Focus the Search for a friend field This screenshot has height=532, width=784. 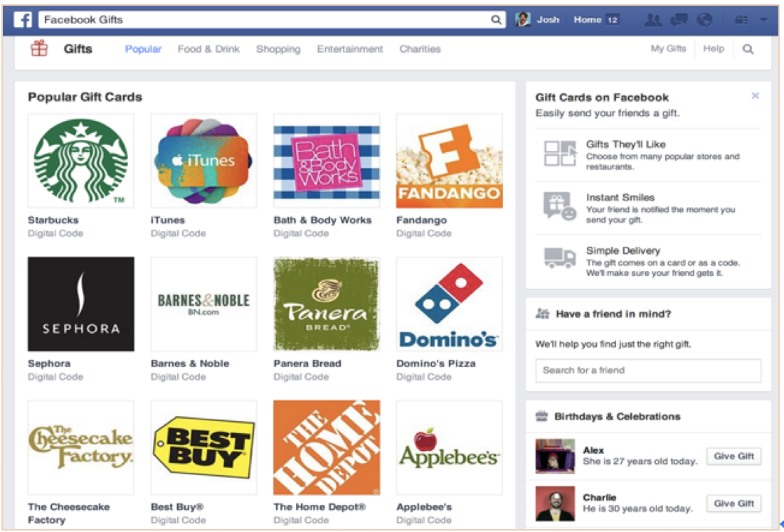click(648, 371)
